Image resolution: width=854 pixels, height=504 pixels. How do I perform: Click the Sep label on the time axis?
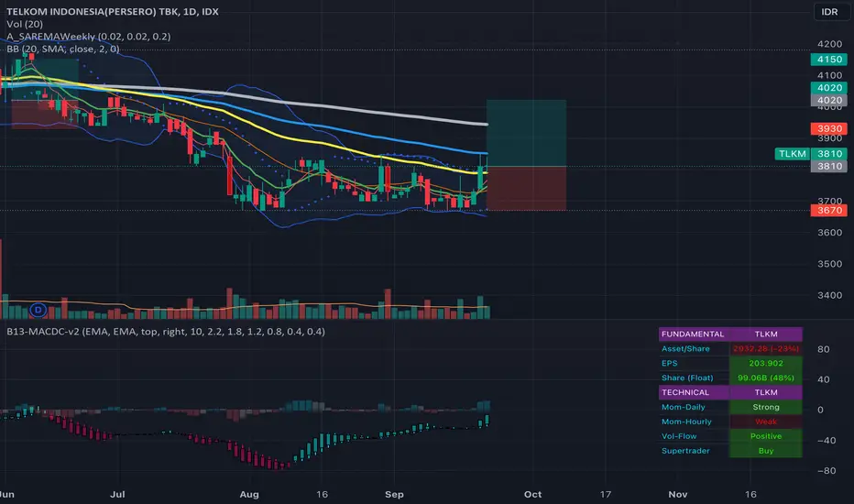(394, 494)
